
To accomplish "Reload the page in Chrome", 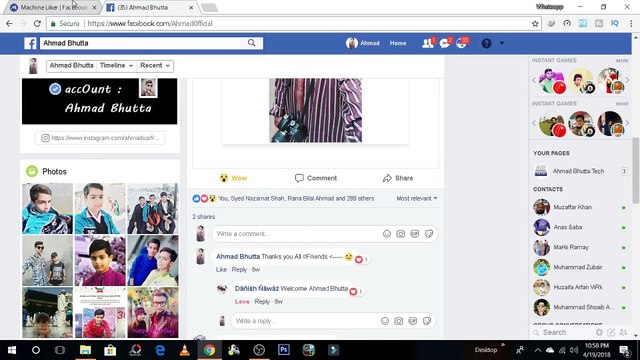I will click(37, 24).
